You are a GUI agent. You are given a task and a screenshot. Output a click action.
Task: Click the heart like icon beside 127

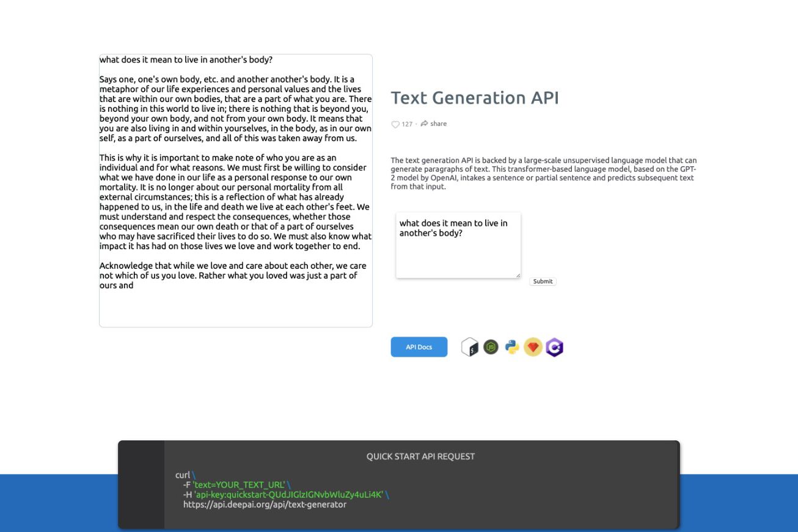coord(395,125)
